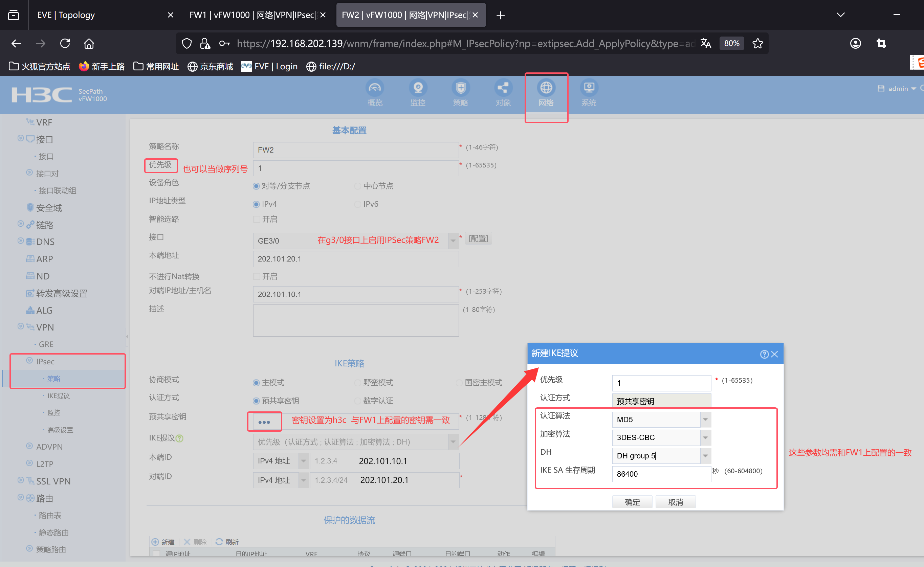Click the 确定 button in the dialog
The image size is (924, 567).
(x=632, y=502)
